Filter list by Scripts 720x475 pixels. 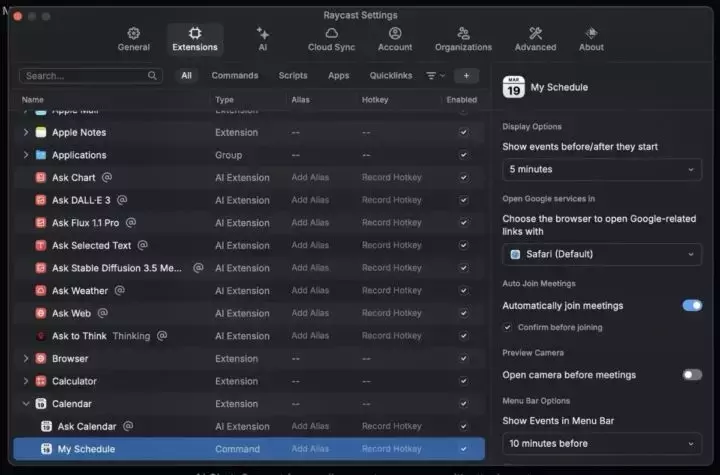coord(293,75)
